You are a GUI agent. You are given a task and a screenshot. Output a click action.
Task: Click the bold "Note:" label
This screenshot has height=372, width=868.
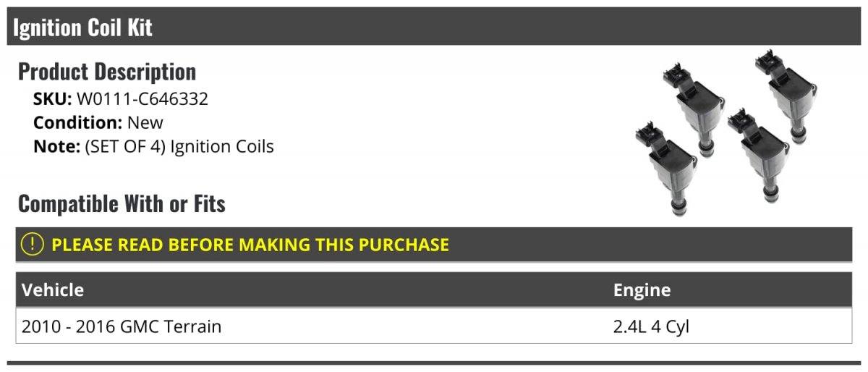coord(56,146)
